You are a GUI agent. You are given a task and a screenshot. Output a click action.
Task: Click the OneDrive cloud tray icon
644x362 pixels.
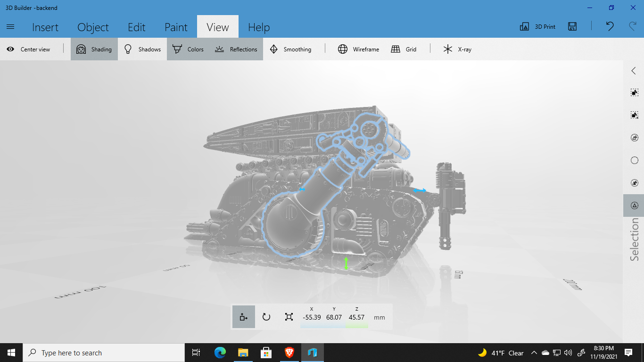(545, 353)
